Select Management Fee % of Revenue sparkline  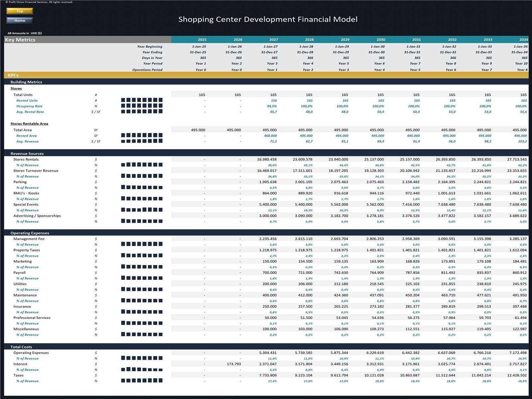point(142,244)
